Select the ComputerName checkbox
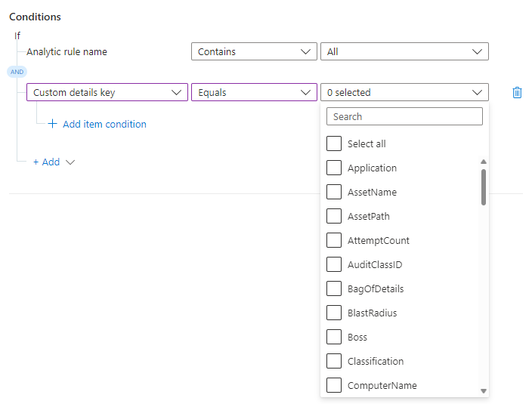The image size is (532, 404). click(x=334, y=385)
